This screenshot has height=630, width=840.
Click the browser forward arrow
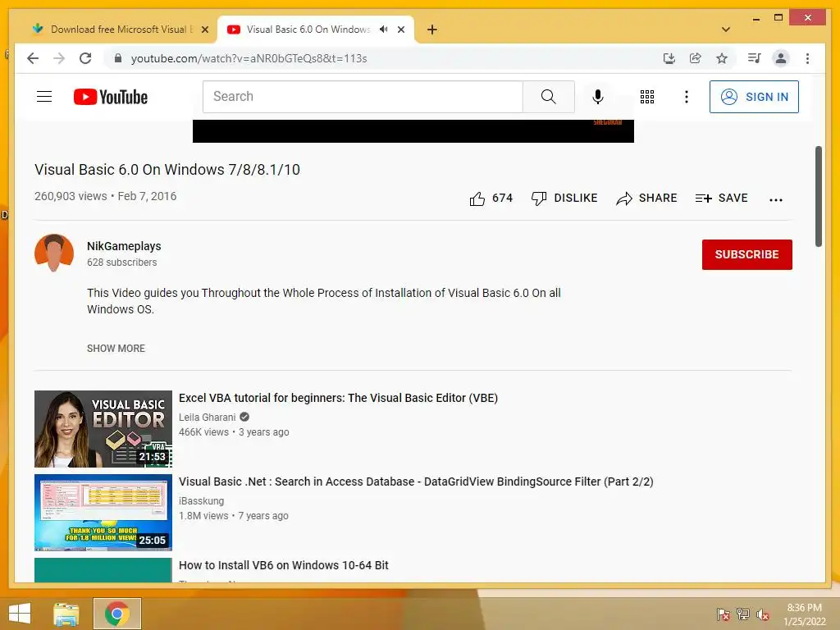pos(59,58)
